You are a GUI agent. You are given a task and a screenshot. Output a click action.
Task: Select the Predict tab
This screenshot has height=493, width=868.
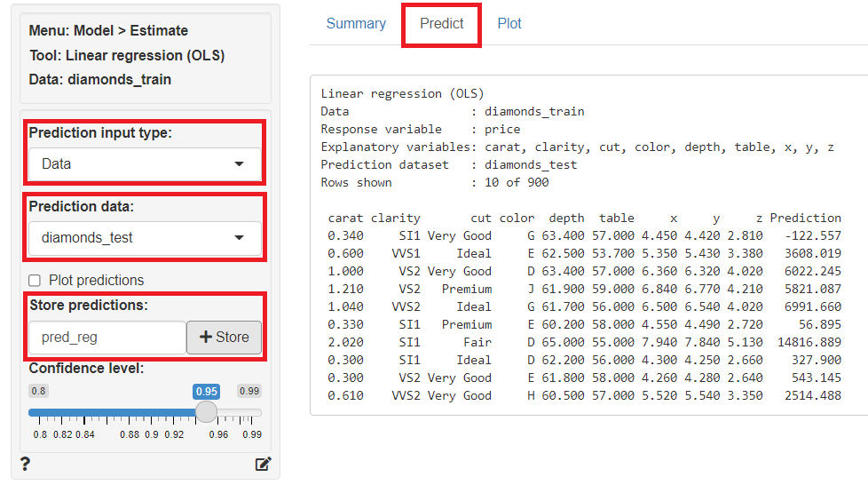pyautogui.click(x=441, y=24)
